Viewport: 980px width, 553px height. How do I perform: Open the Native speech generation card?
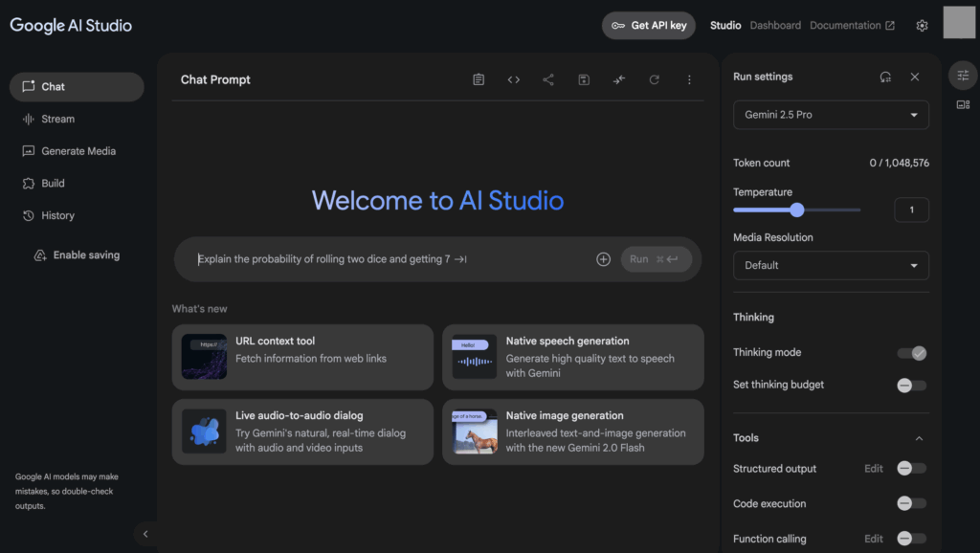tap(573, 358)
